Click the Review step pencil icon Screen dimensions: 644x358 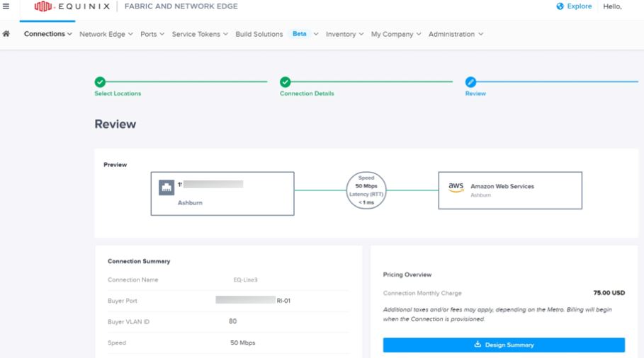click(470, 82)
